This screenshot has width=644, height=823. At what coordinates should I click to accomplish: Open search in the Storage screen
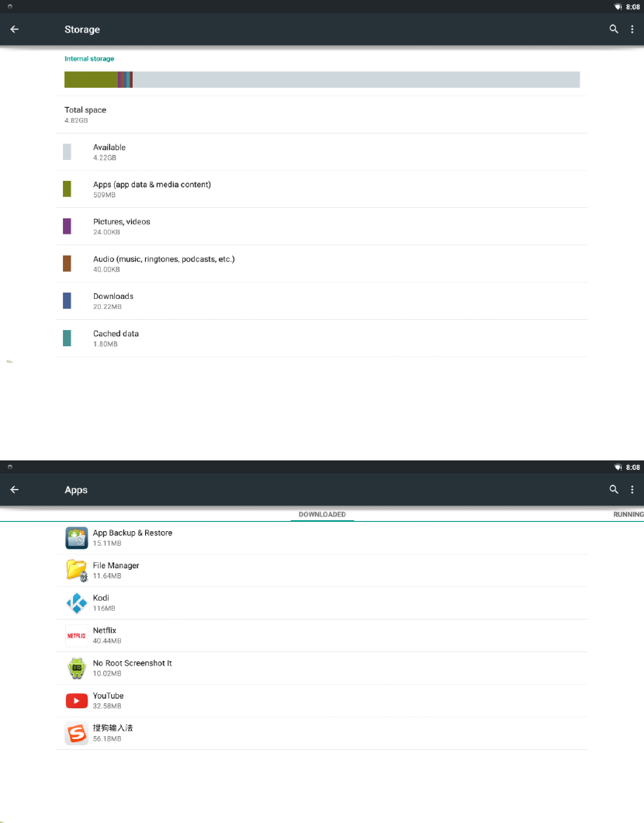(614, 30)
